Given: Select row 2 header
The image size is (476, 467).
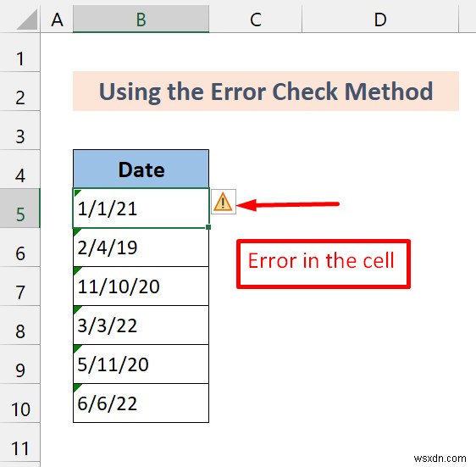Looking at the screenshot, I should click(x=20, y=92).
